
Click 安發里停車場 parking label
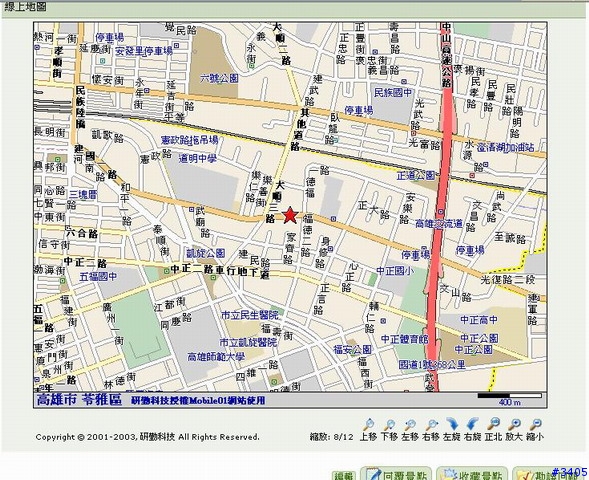pos(144,51)
